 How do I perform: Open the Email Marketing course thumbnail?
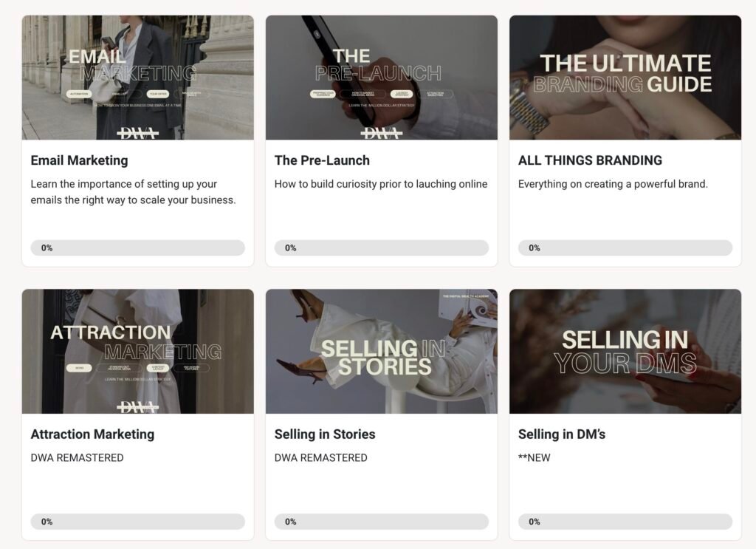pos(138,78)
